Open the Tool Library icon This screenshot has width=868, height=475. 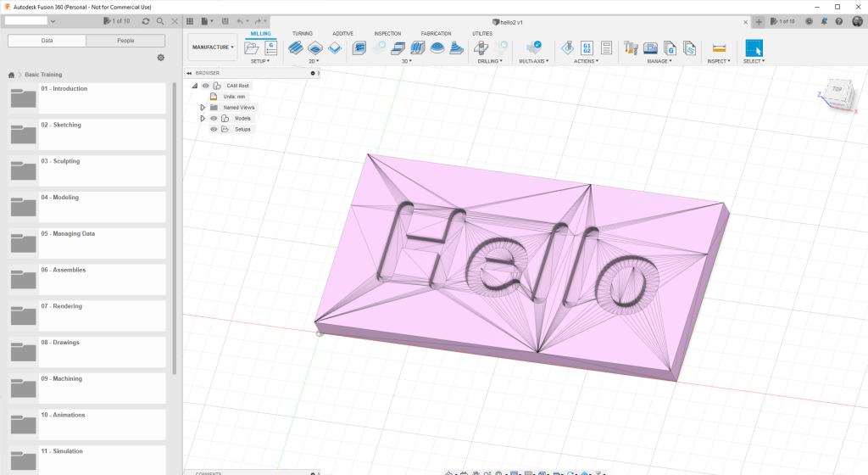point(631,48)
